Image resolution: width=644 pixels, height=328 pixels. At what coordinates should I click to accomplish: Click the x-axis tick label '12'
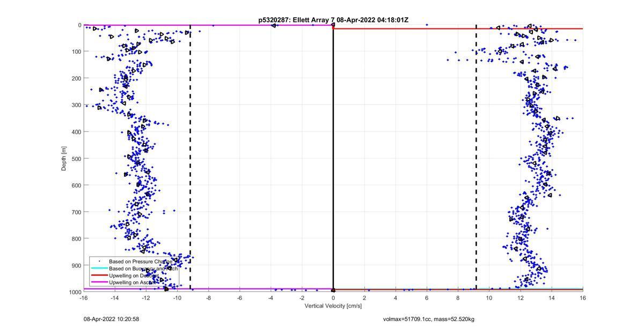point(521,298)
